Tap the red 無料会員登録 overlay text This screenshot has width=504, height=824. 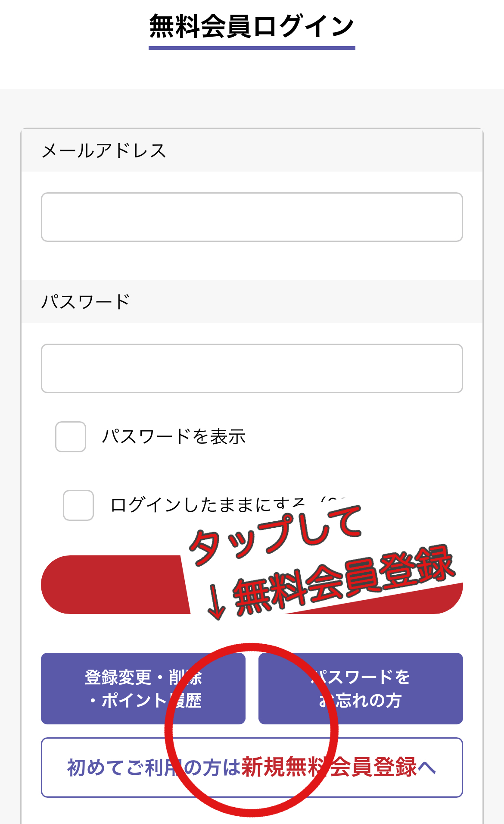(345, 578)
